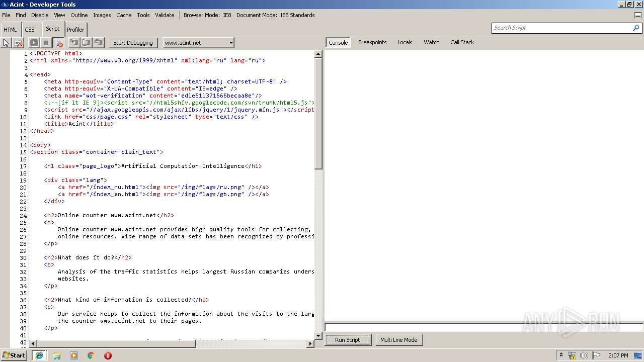Viewport: 644px width, 362px height.
Task: Open Google Chrome taskbar icon
Action: click(x=91, y=355)
